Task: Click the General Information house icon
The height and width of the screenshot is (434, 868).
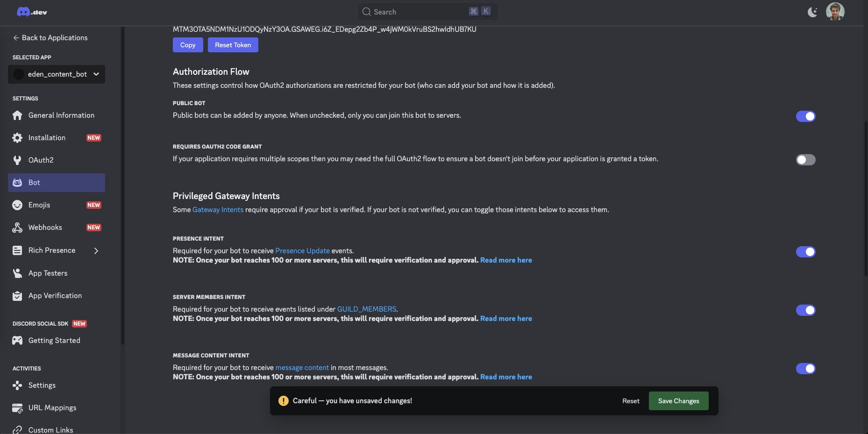Action: coord(17,115)
